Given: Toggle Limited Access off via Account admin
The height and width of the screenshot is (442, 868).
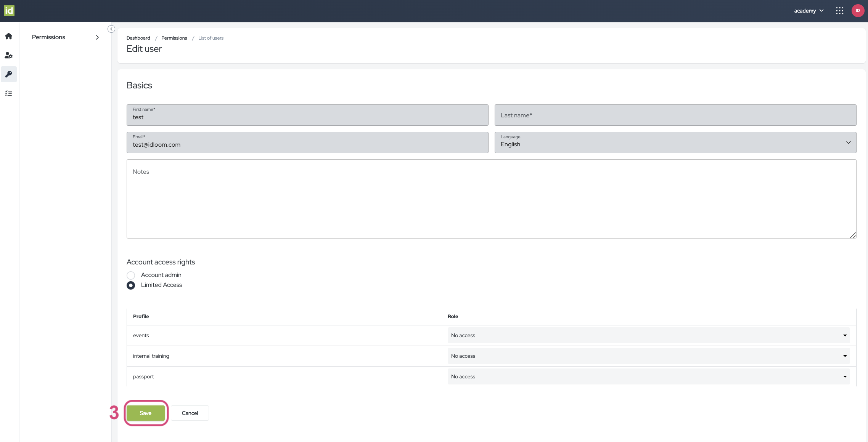Looking at the screenshot, I should [131, 275].
